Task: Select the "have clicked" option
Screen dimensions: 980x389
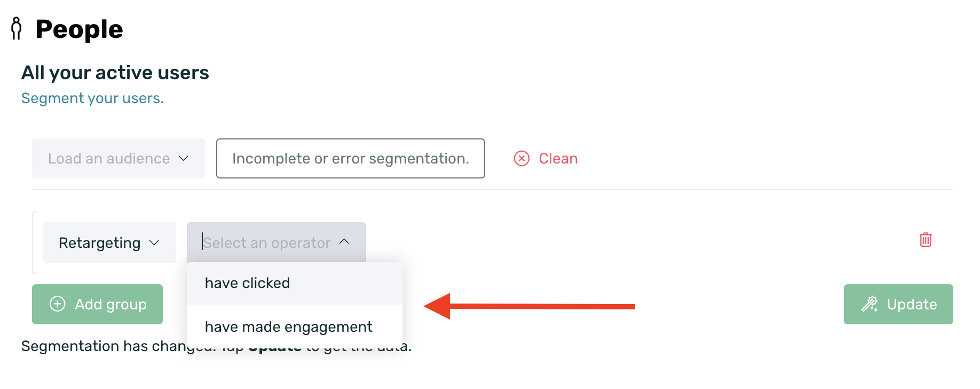Action: [295, 283]
